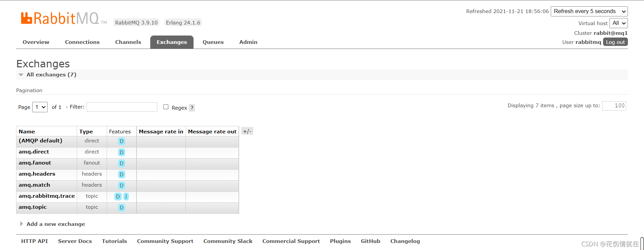This screenshot has height=250, width=644.
Task: Sort by Message rate out column header
Action: (x=212, y=131)
